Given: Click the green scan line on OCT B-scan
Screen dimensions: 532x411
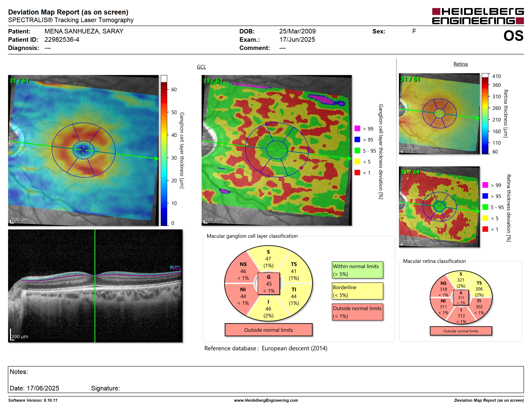Looking at the screenshot, I should (x=95, y=286).
